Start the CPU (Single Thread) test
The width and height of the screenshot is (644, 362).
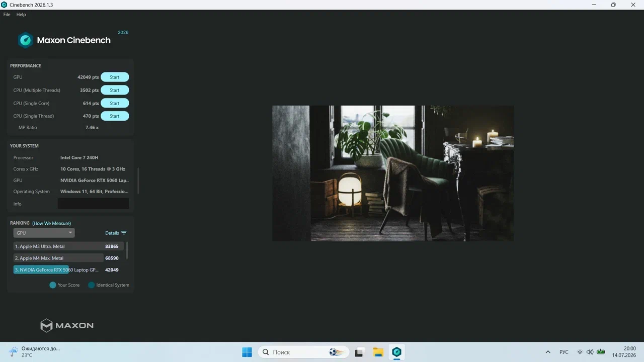point(115,116)
